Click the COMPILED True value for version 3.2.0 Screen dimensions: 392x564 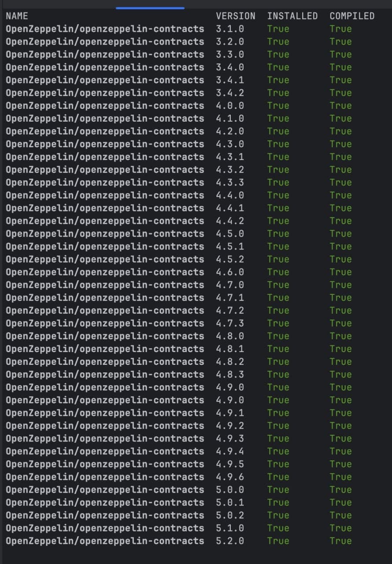click(340, 41)
